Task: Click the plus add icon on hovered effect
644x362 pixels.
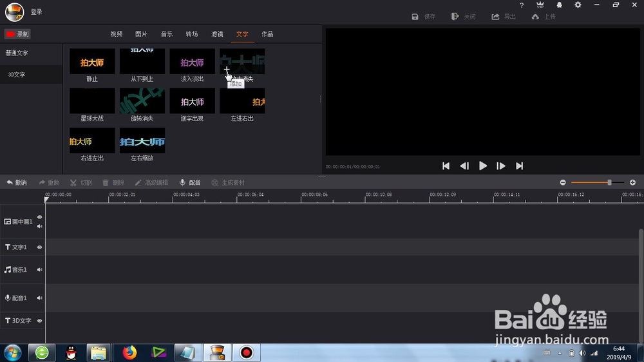Action: tap(227, 70)
